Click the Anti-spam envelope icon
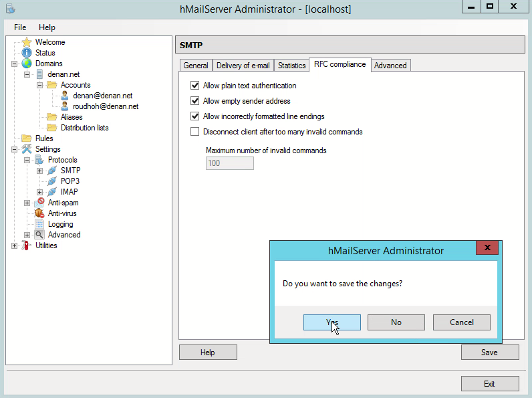Image resolution: width=532 pixels, height=398 pixels. [39, 203]
